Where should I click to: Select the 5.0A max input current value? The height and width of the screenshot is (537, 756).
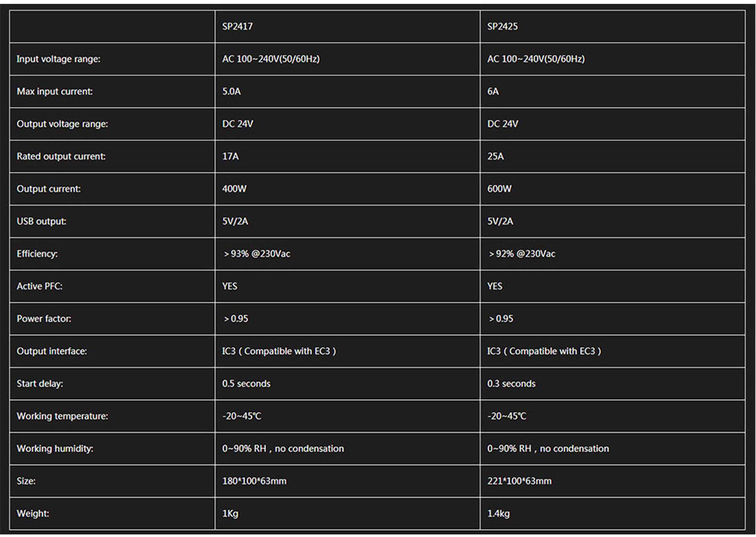[x=232, y=91]
